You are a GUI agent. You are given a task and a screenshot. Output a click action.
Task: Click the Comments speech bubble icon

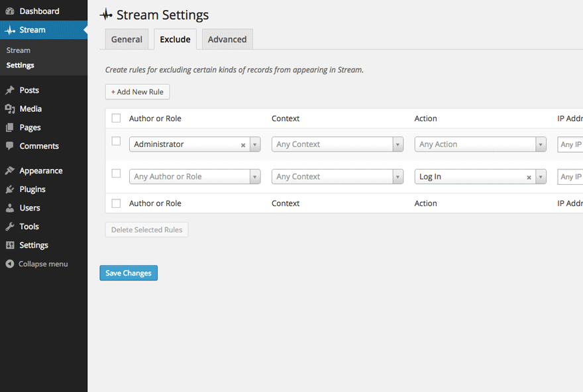[x=10, y=146]
